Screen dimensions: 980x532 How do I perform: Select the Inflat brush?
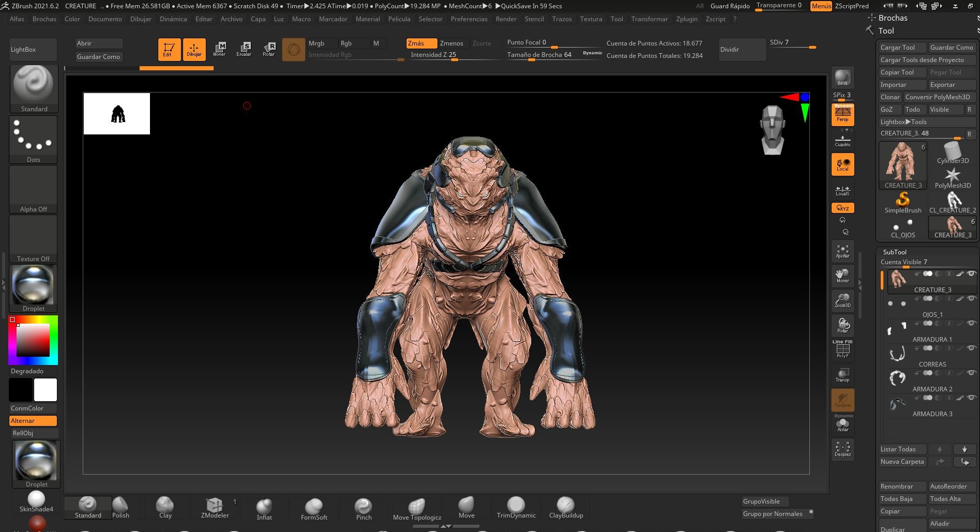(x=264, y=509)
